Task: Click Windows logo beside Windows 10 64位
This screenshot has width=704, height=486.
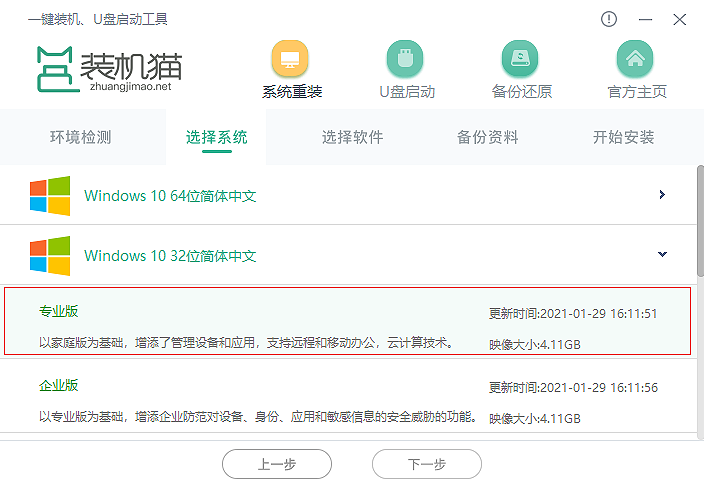Action: tap(50, 196)
